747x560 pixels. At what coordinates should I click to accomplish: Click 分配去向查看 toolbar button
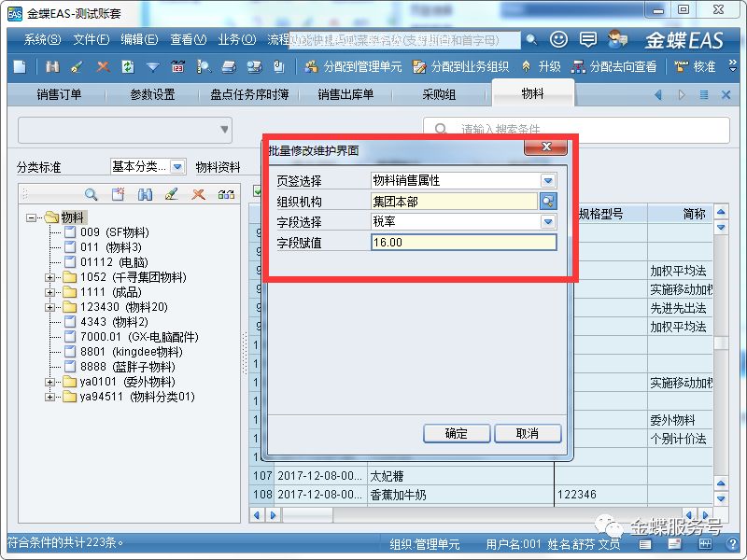click(613, 66)
